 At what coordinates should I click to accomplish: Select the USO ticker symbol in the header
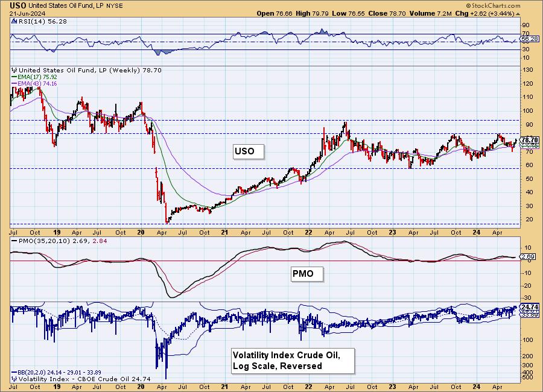click(18, 5)
